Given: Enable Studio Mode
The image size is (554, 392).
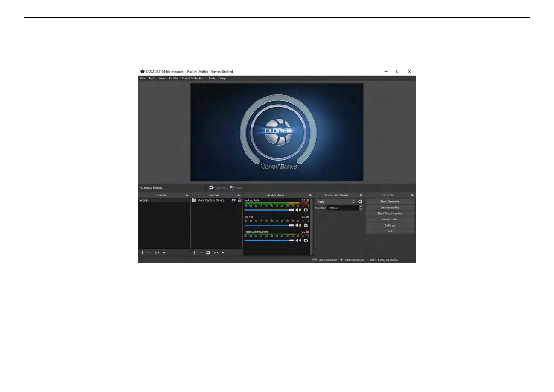Looking at the screenshot, I should [390, 219].
